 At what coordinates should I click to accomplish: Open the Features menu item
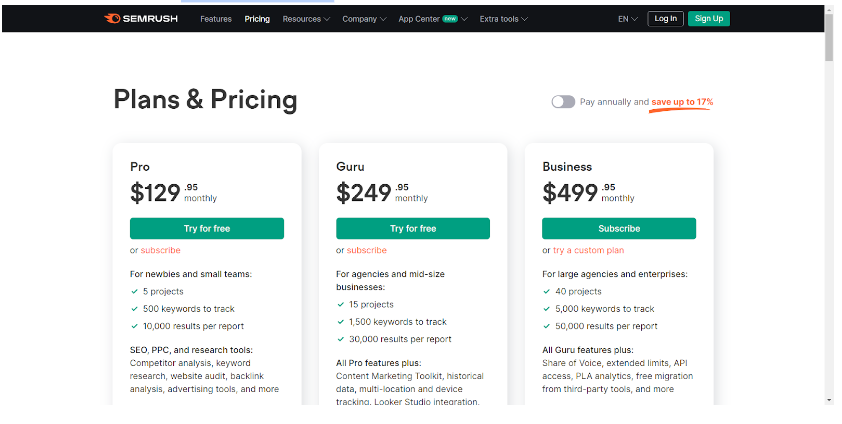pyautogui.click(x=216, y=19)
